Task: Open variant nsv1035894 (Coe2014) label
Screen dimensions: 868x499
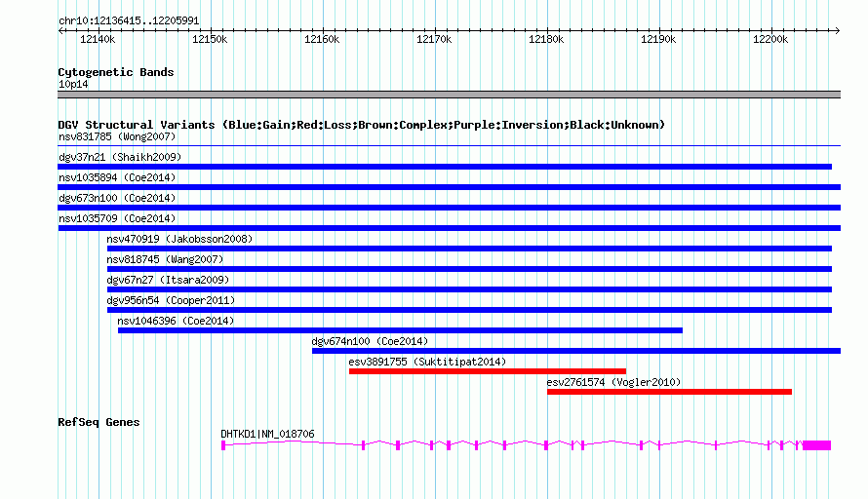Action: 117,177
